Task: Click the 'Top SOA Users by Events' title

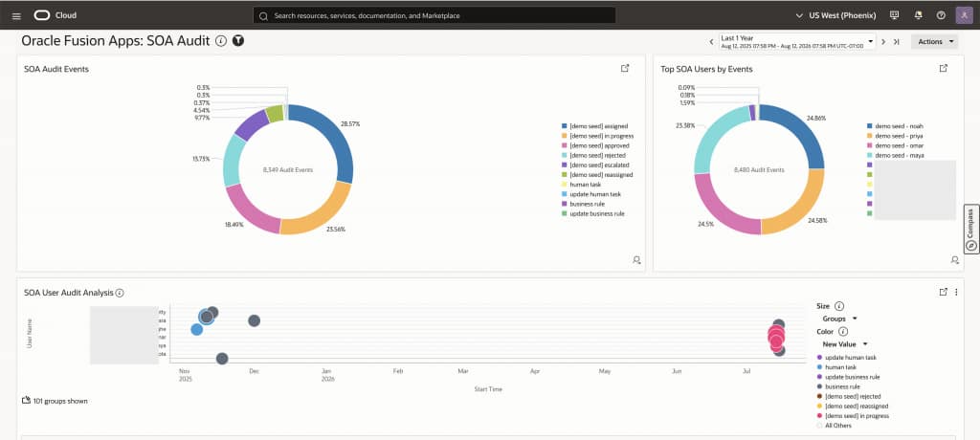Action: (x=706, y=70)
